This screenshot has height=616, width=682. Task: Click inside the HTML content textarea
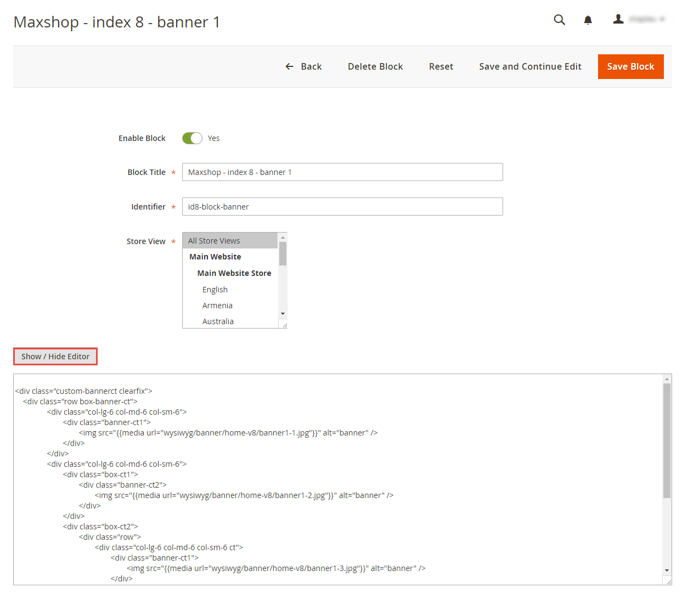coord(338,479)
